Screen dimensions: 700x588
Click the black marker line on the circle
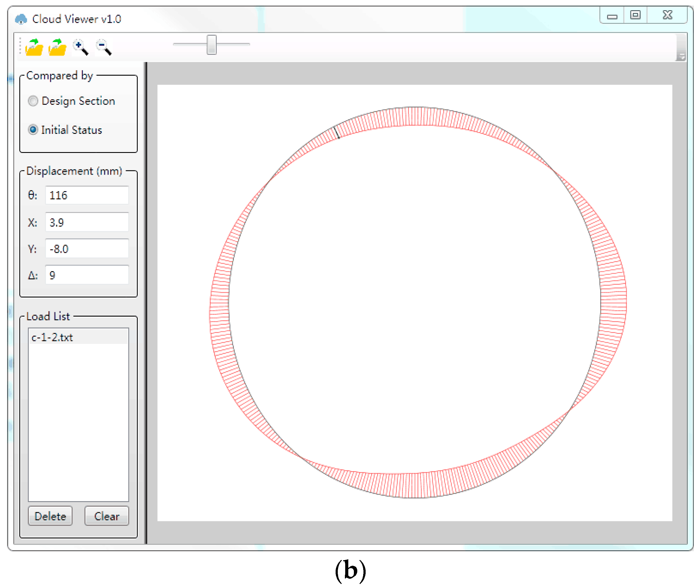click(x=337, y=132)
